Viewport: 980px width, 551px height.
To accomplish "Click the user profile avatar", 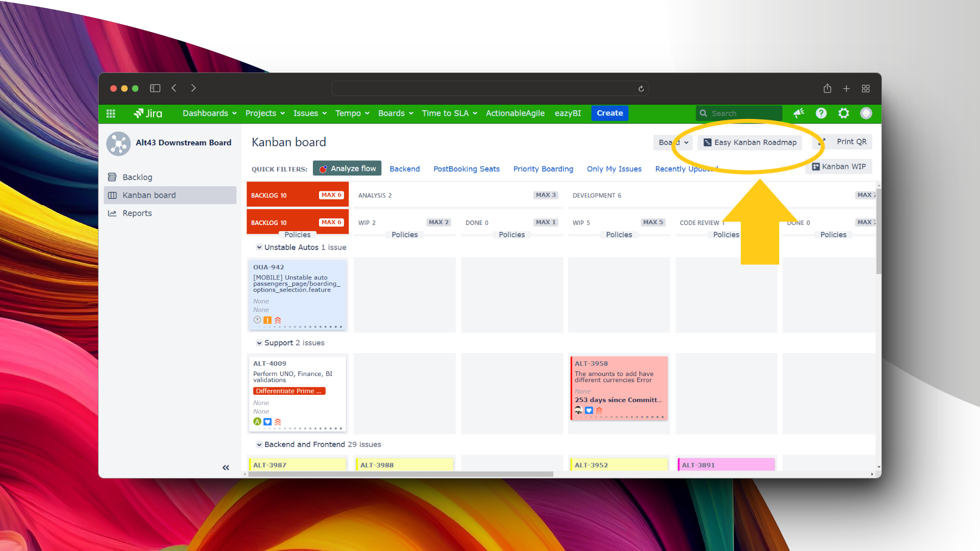I will 866,113.
